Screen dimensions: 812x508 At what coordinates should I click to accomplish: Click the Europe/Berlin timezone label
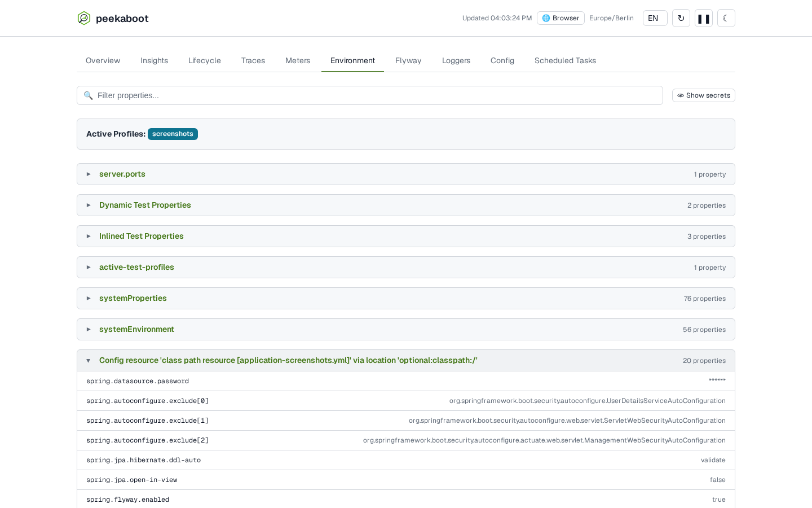coord(611,18)
